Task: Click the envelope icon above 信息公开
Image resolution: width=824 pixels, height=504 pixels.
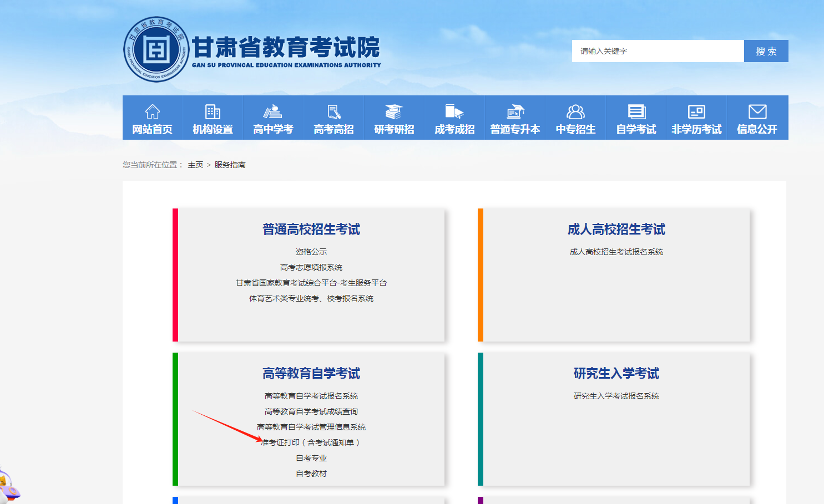Action: pos(757,111)
